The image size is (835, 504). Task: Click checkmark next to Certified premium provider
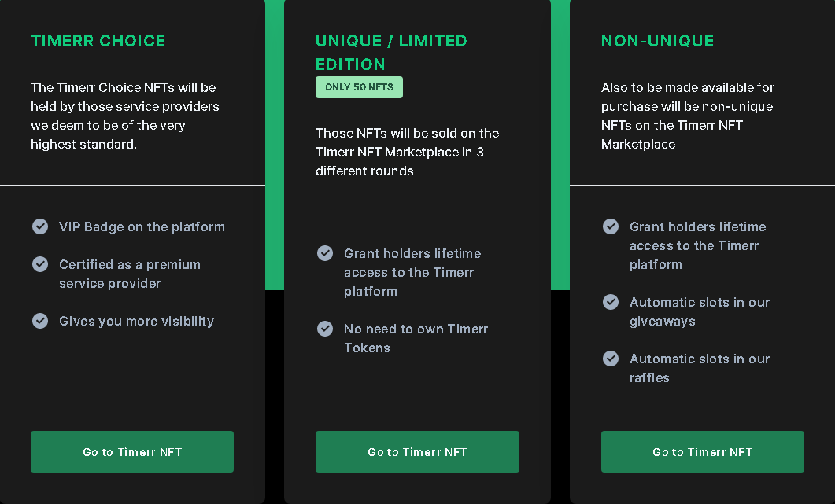point(40,264)
